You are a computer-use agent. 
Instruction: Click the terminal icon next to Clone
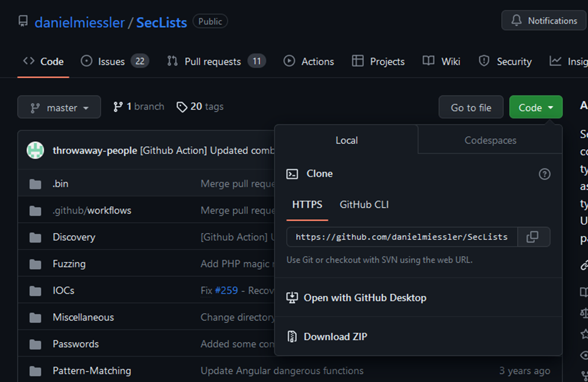click(x=292, y=174)
